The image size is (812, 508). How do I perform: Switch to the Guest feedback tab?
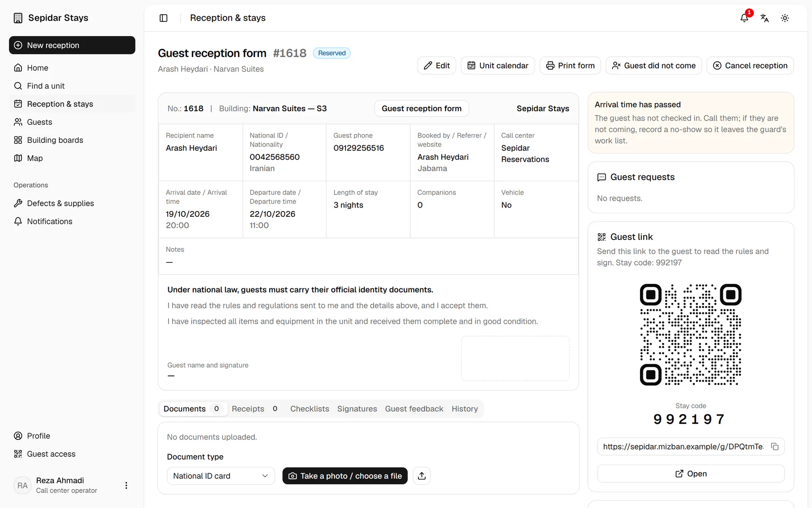pyautogui.click(x=414, y=409)
